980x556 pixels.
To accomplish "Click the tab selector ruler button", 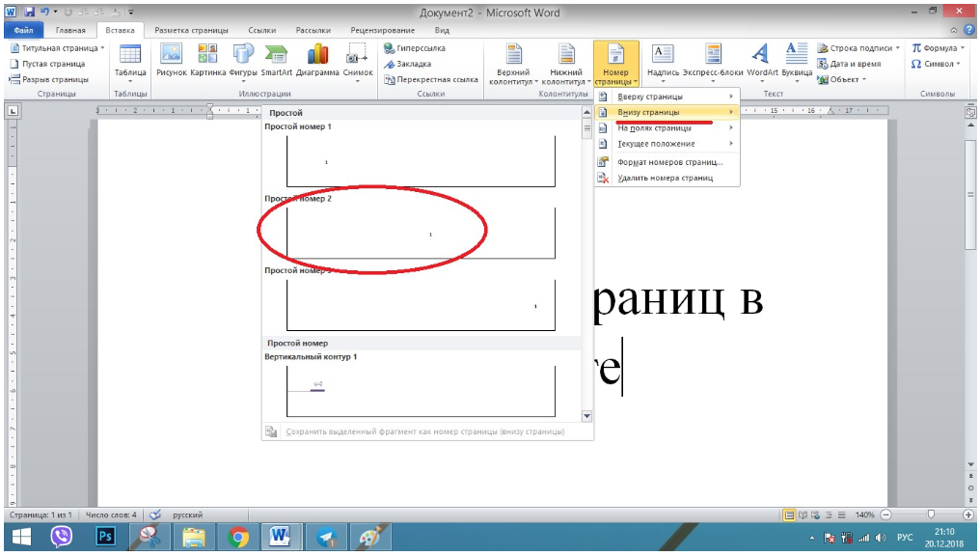I will 13,111.
